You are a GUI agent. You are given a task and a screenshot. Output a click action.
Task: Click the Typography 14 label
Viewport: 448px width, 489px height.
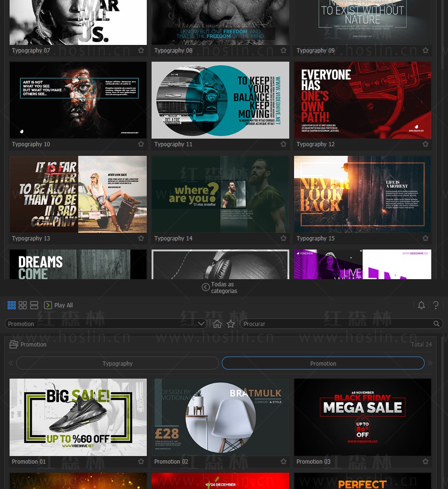(x=173, y=238)
